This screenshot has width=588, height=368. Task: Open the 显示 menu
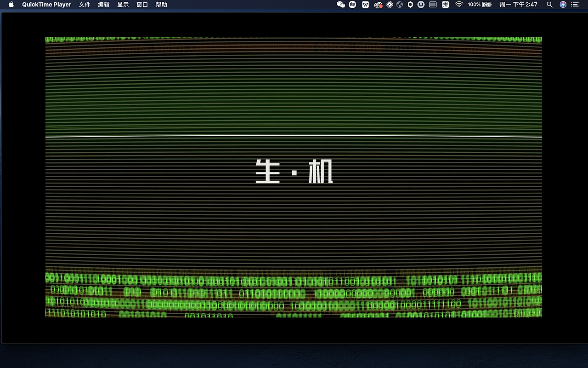(123, 5)
